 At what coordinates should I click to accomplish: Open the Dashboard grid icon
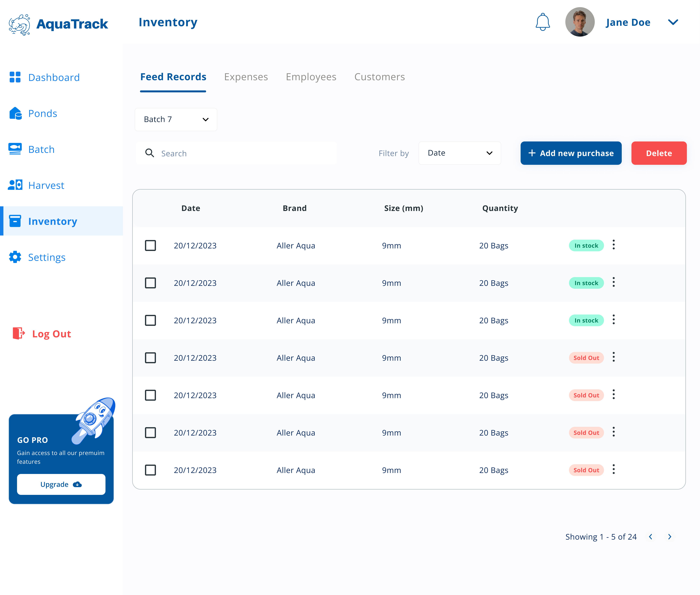point(15,77)
